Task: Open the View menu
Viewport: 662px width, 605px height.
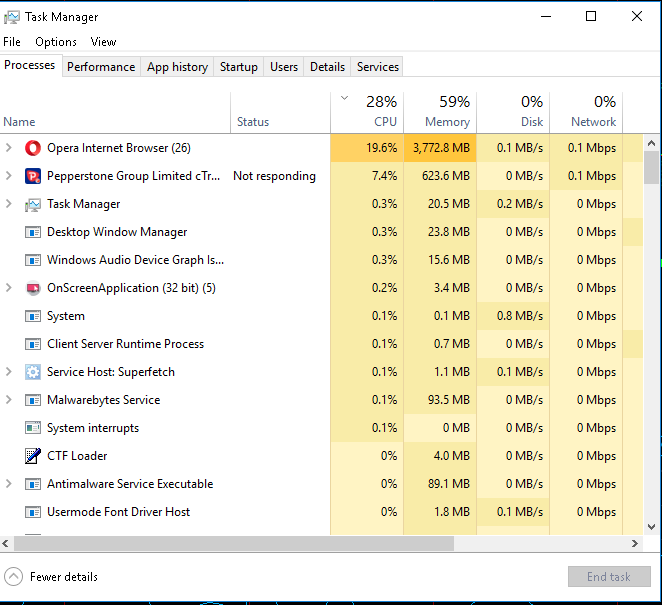Action: click(x=103, y=42)
